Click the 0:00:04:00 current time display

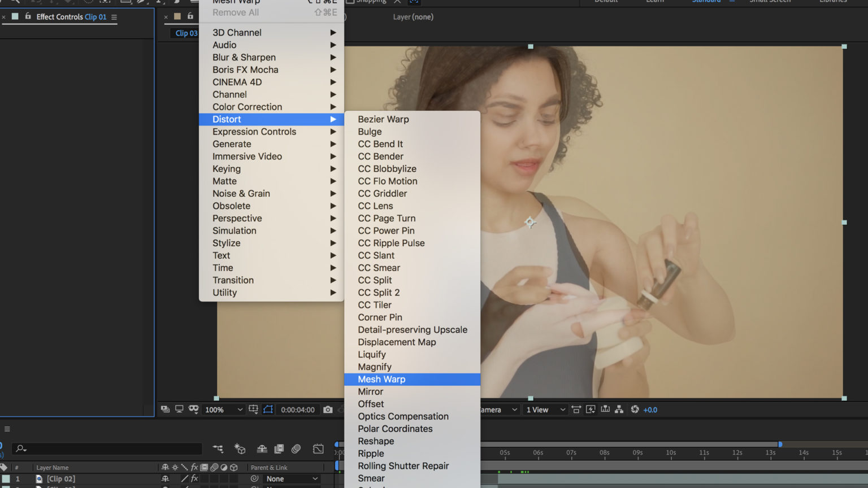pyautogui.click(x=297, y=409)
